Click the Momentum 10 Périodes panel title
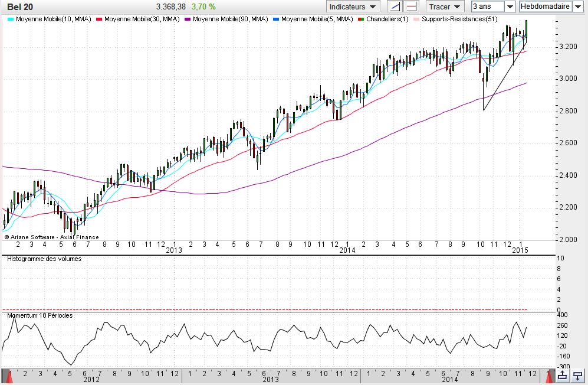The image size is (588, 385). pyautogui.click(x=40, y=315)
